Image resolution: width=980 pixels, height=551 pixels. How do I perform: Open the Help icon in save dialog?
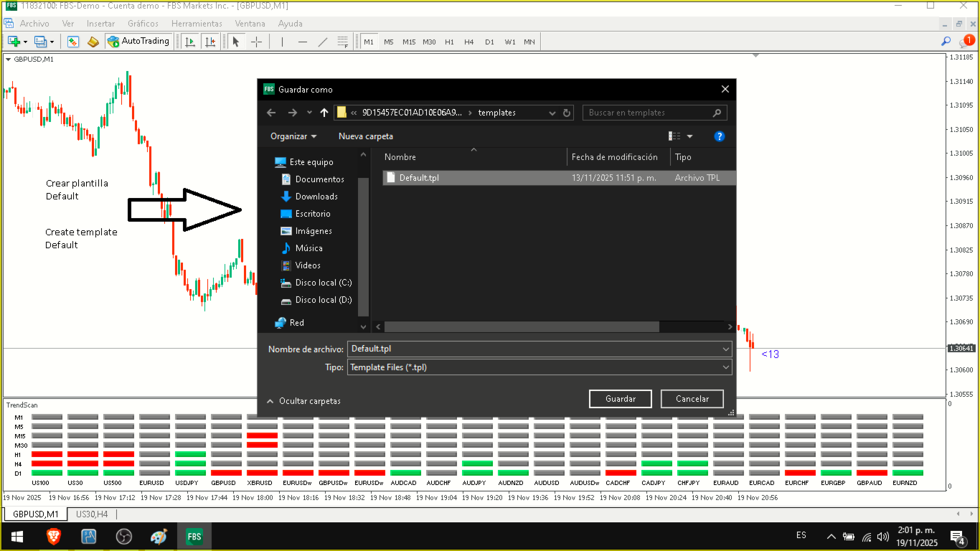719,136
